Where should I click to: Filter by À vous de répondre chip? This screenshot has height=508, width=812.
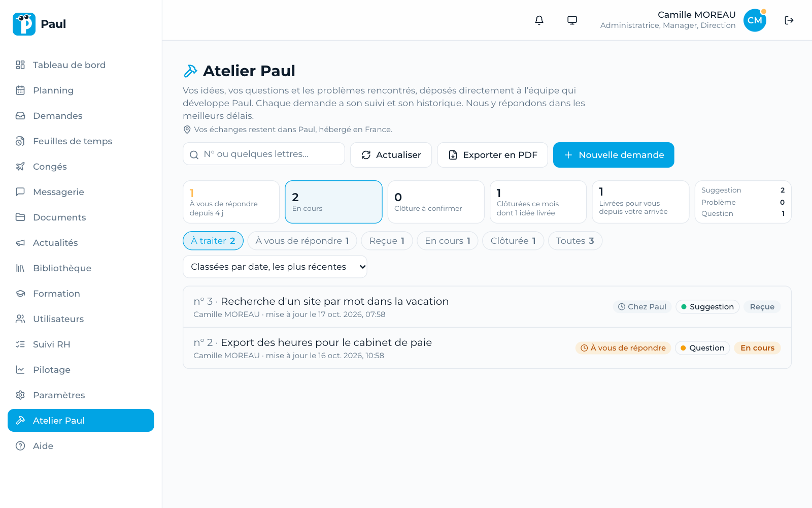pos(302,241)
